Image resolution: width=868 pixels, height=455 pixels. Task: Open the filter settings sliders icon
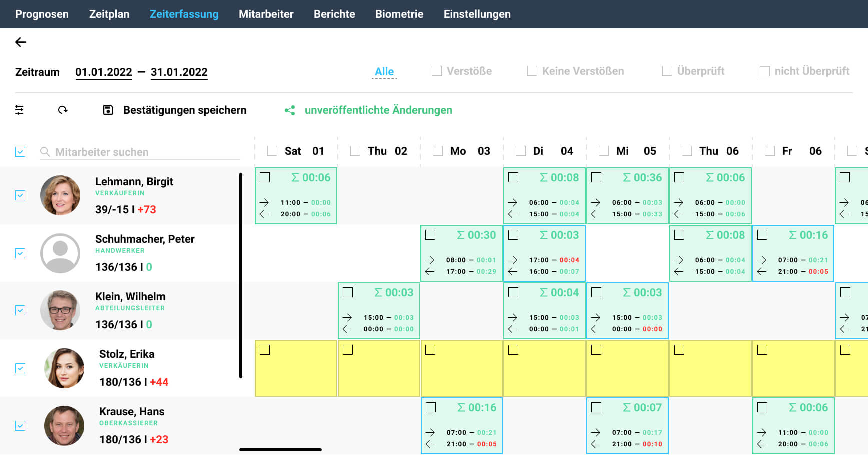19,110
